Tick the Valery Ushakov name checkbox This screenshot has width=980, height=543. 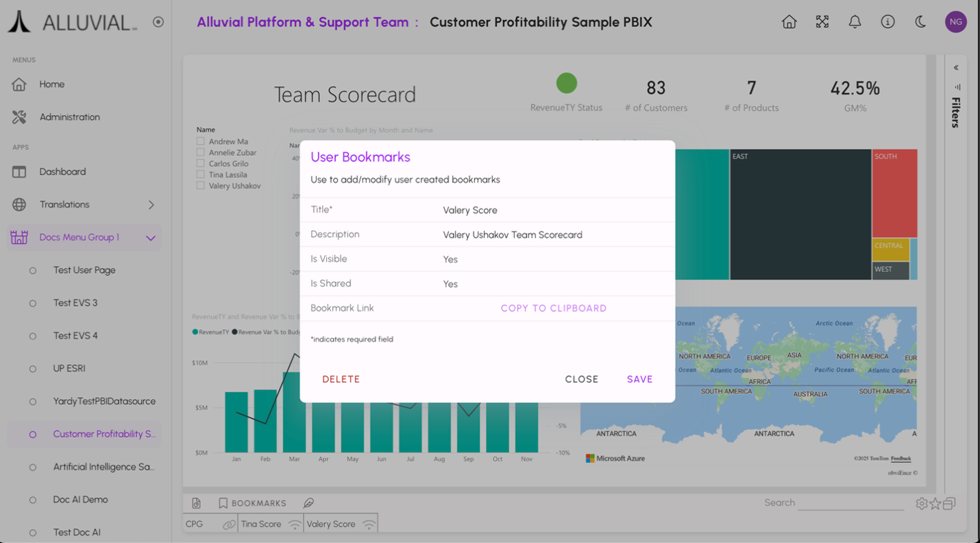coord(201,186)
